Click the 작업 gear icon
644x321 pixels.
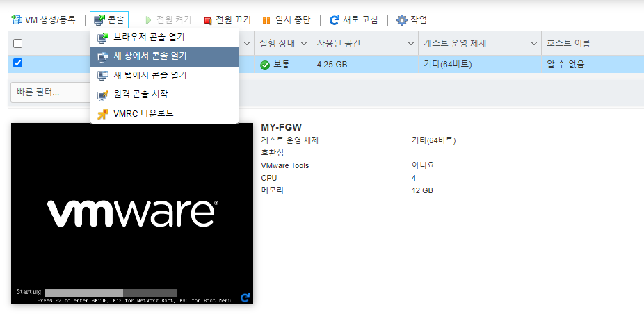tap(402, 19)
